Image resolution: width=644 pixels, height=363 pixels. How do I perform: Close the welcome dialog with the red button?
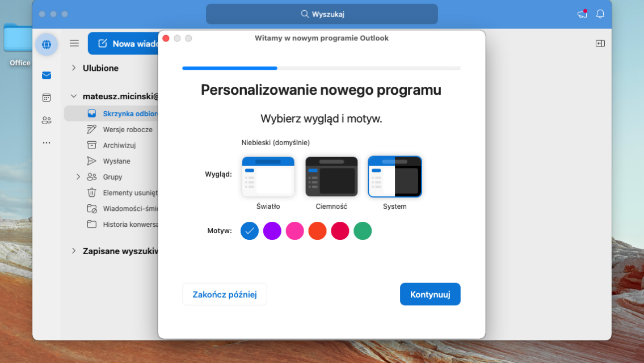pyautogui.click(x=166, y=38)
